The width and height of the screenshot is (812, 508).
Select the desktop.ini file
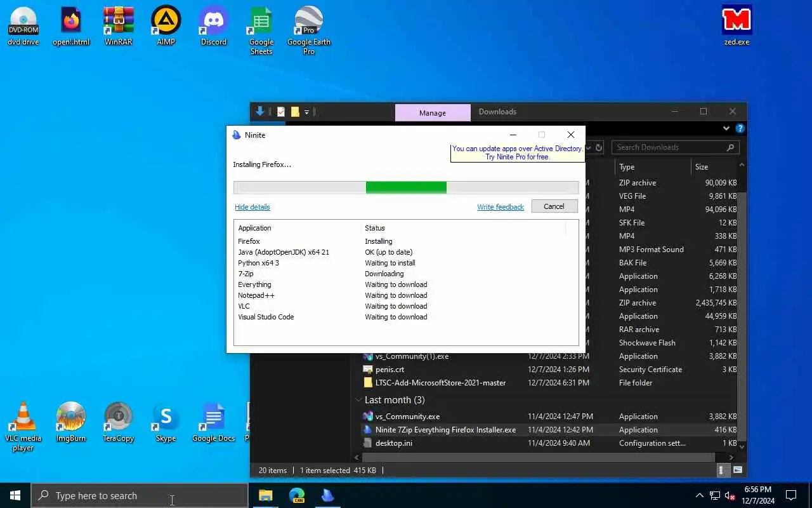tap(549, 443)
